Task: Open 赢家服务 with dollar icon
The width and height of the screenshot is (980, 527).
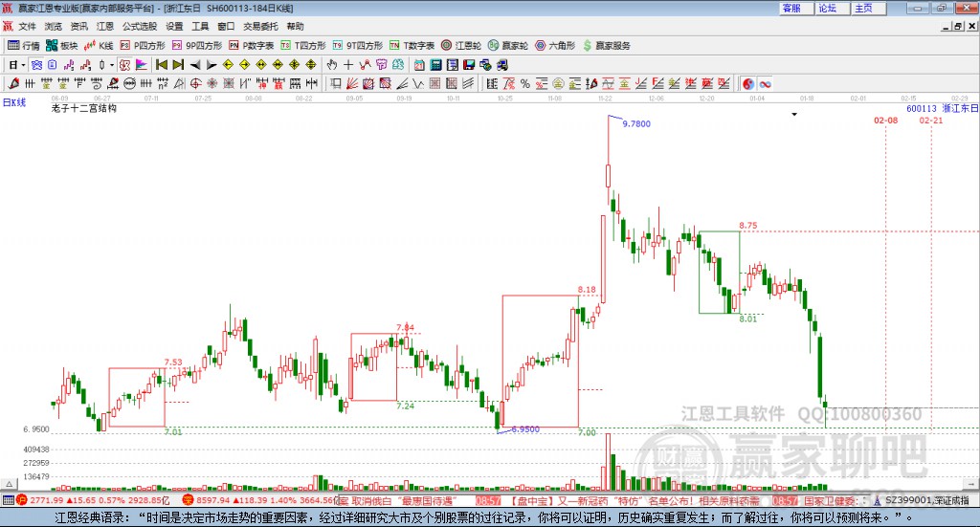Action: click(606, 46)
